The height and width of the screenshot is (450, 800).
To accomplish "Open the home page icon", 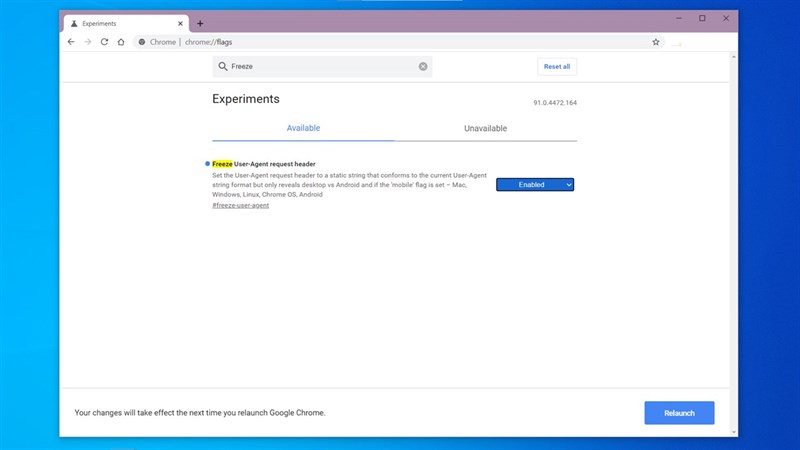I will click(121, 42).
